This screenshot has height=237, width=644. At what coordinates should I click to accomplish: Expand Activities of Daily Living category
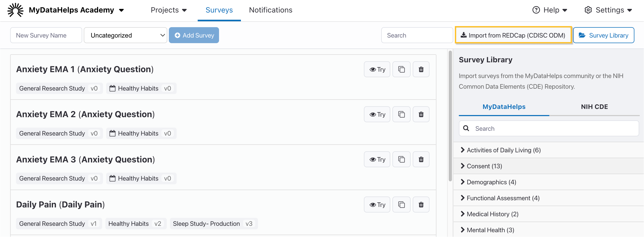(503, 150)
